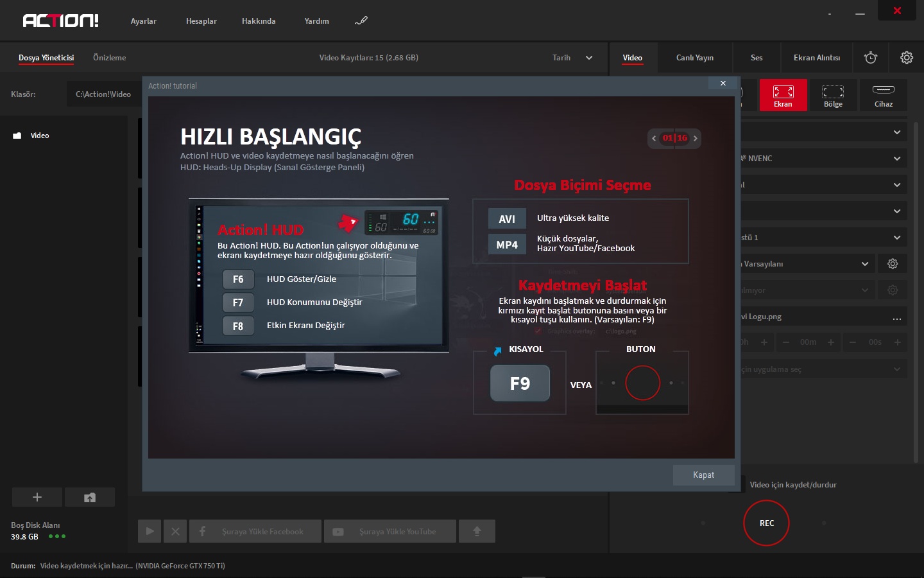Select Cihaz recording mode
The image size is (924, 578).
coord(884,95)
